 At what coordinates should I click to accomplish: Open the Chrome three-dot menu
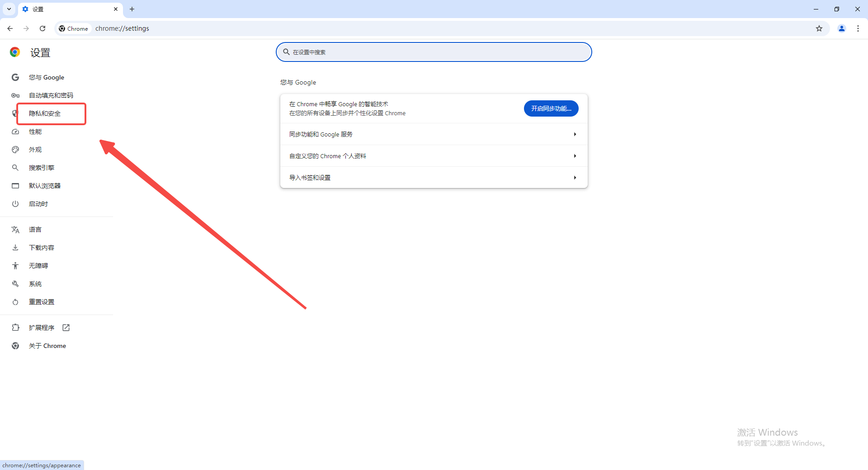(858, 28)
